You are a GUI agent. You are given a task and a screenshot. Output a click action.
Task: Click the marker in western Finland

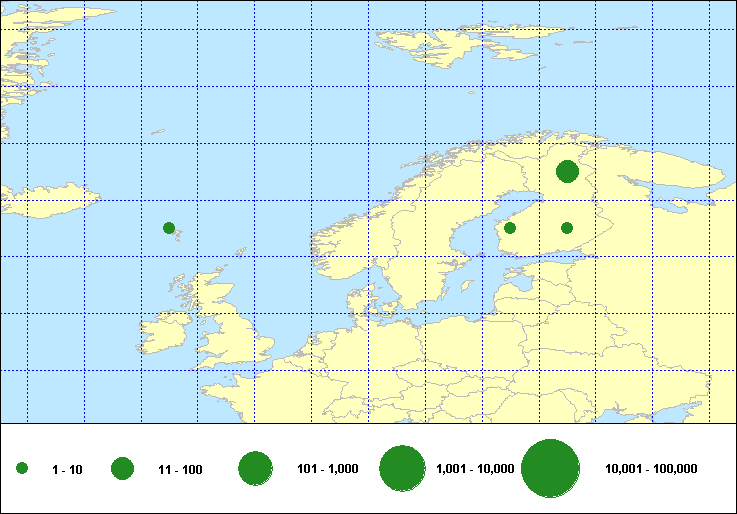tap(510, 228)
